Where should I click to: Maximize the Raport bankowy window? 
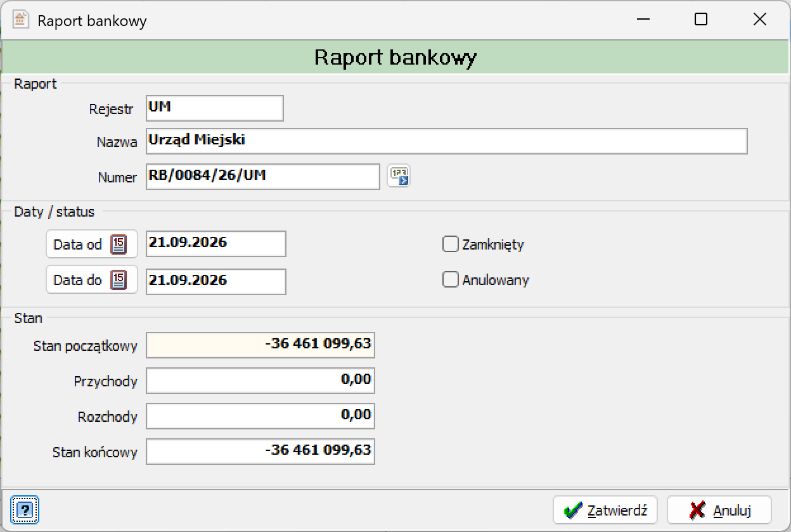point(701,20)
